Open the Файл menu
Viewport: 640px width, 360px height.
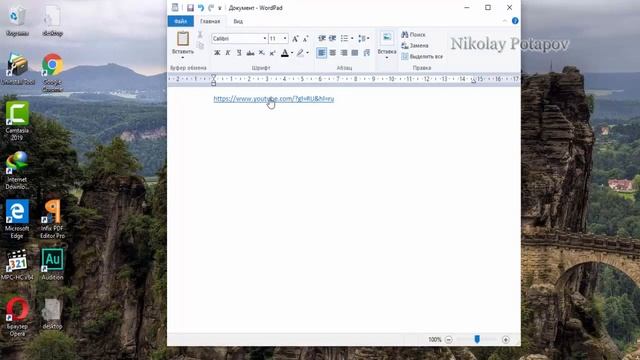(x=180, y=21)
